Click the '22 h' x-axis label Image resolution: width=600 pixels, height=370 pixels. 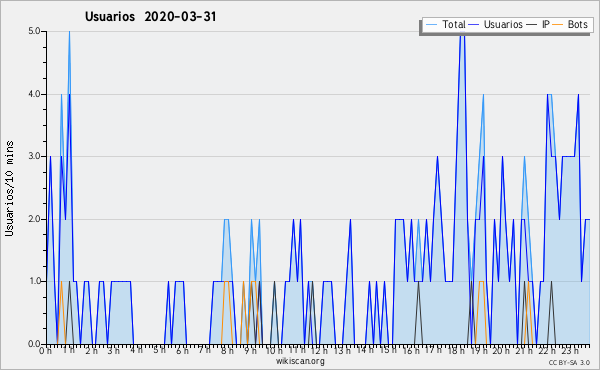[x=547, y=350]
